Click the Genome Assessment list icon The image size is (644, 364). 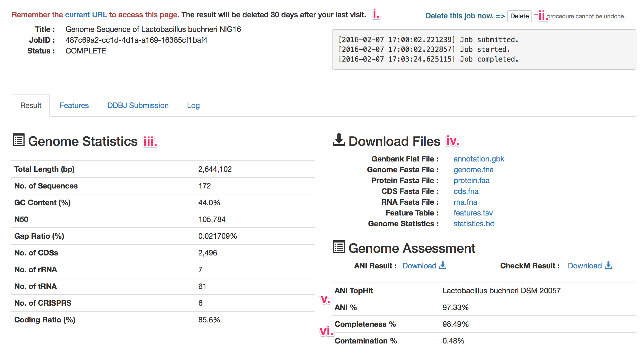(x=339, y=247)
